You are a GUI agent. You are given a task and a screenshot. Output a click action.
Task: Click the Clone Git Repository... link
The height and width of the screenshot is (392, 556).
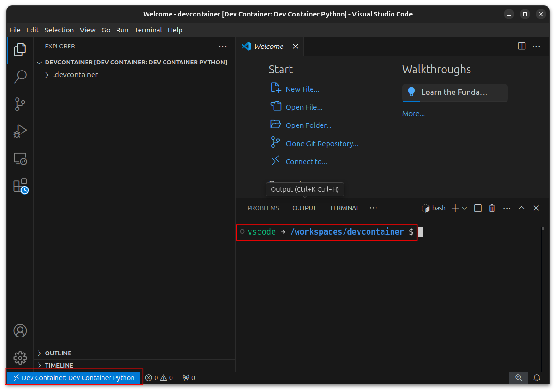[322, 144]
